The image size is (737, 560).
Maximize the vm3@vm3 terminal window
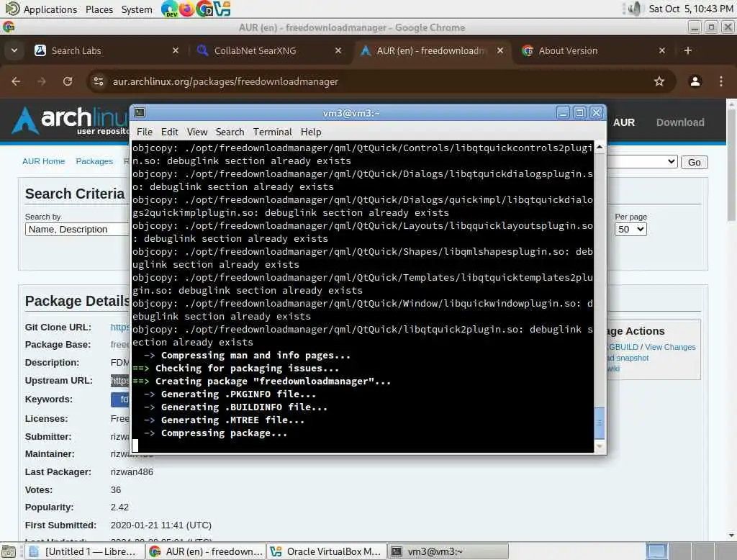(x=579, y=112)
